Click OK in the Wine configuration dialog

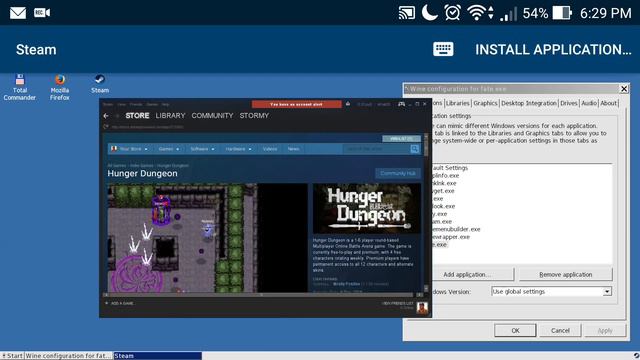pos(515,330)
